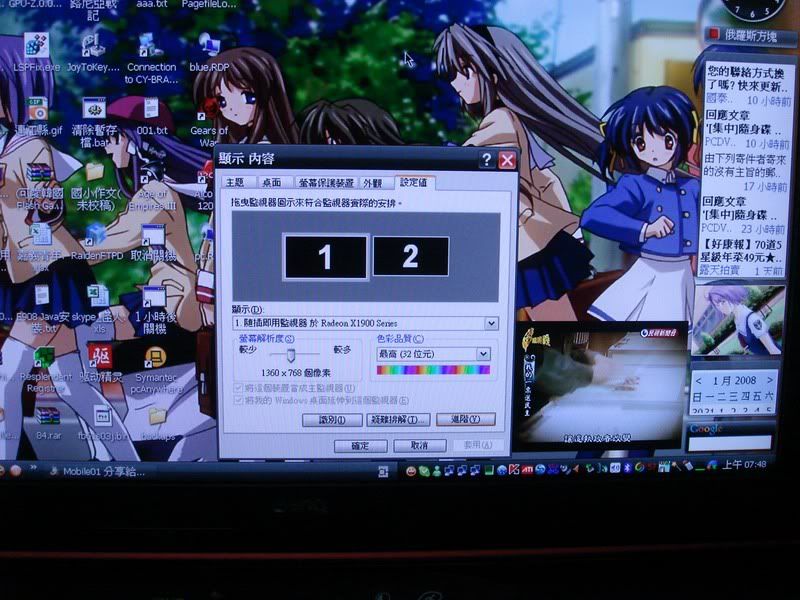The image size is (800, 600).
Task: Open Connection to CY-BRA shortcut
Action: coord(151,59)
